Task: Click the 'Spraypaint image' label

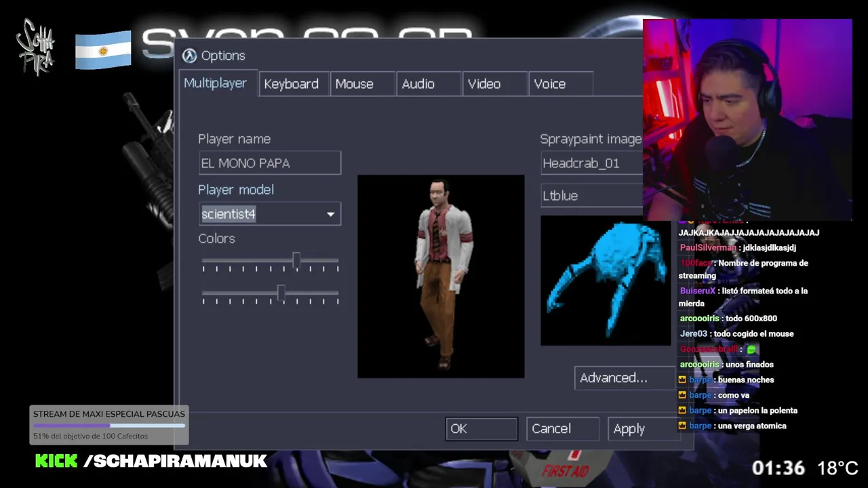Action: 591,139
